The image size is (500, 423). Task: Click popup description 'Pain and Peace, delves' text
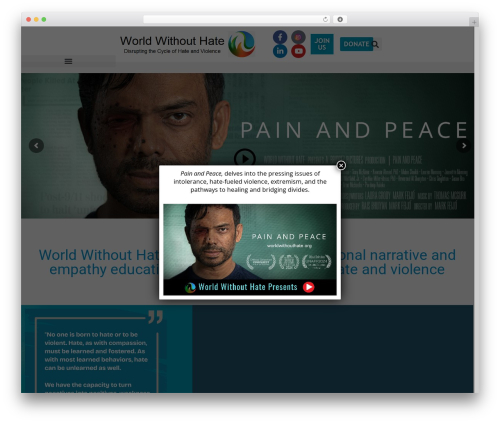pos(250,182)
